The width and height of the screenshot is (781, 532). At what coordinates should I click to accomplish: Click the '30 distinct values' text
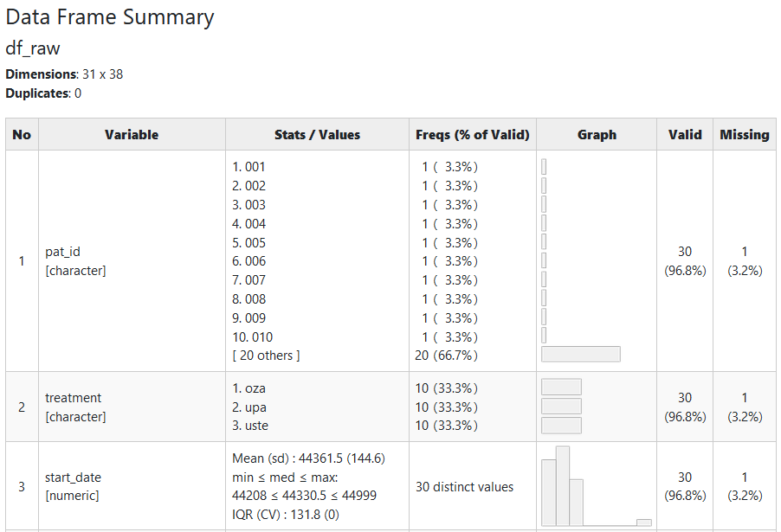[x=464, y=487]
